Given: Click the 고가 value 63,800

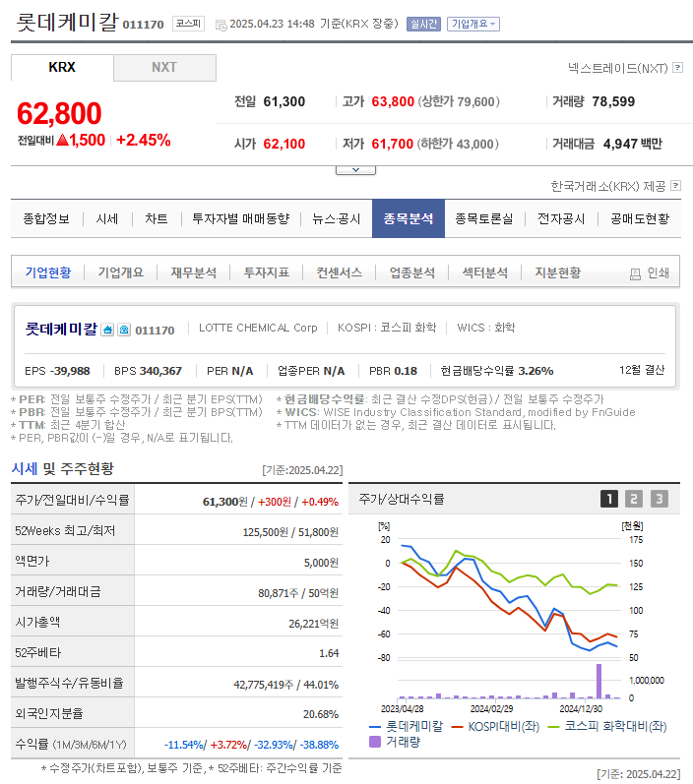Looking at the screenshot, I should tap(393, 101).
